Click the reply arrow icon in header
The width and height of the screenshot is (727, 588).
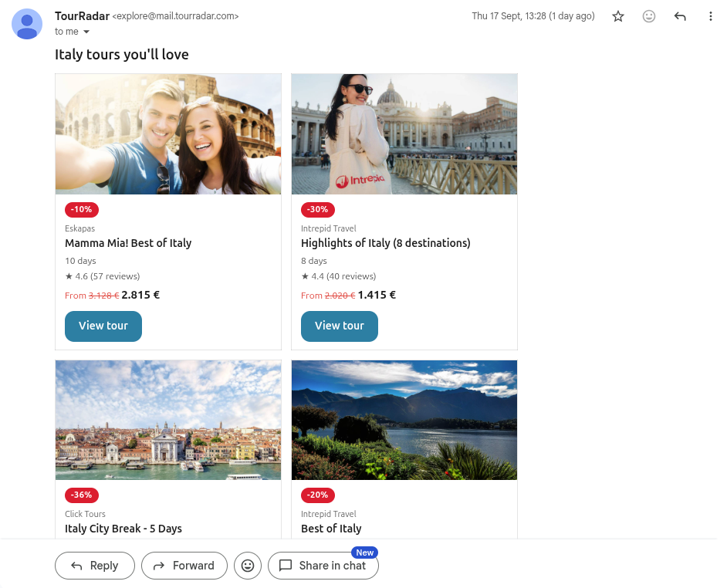pyautogui.click(x=680, y=17)
